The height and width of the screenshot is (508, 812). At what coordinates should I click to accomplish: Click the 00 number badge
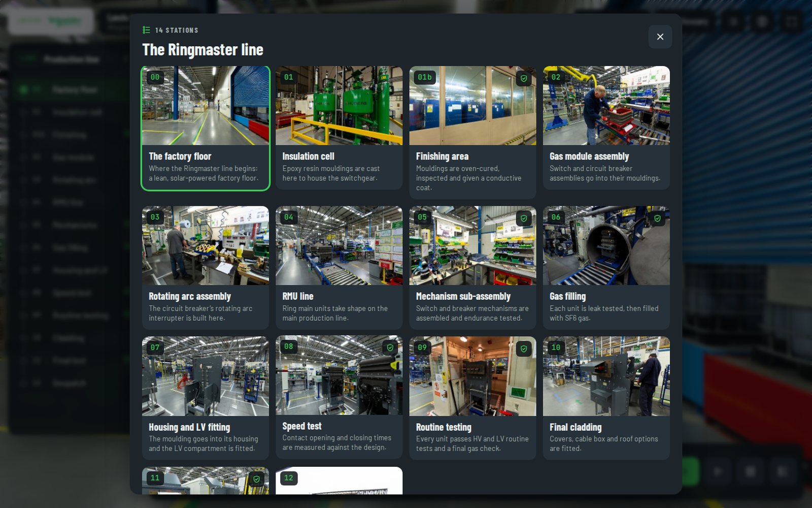(155, 77)
